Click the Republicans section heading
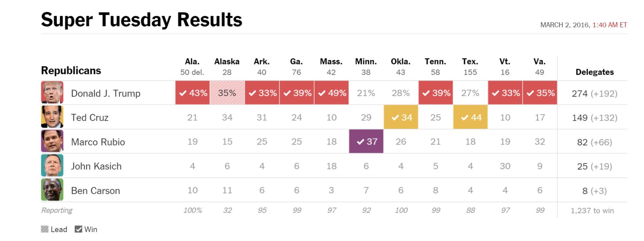 pos(71,71)
